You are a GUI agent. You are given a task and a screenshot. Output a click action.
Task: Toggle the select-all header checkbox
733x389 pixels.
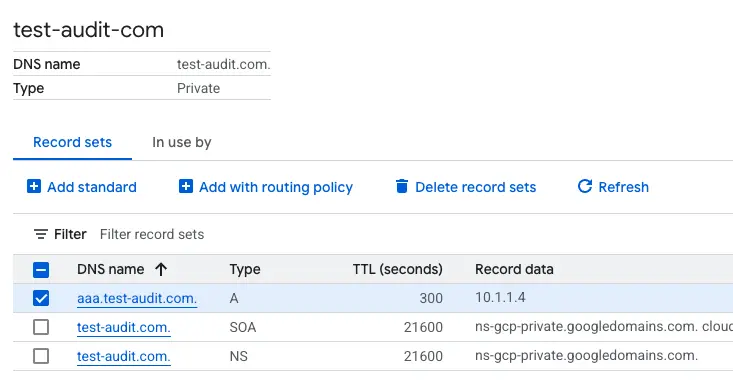point(41,270)
